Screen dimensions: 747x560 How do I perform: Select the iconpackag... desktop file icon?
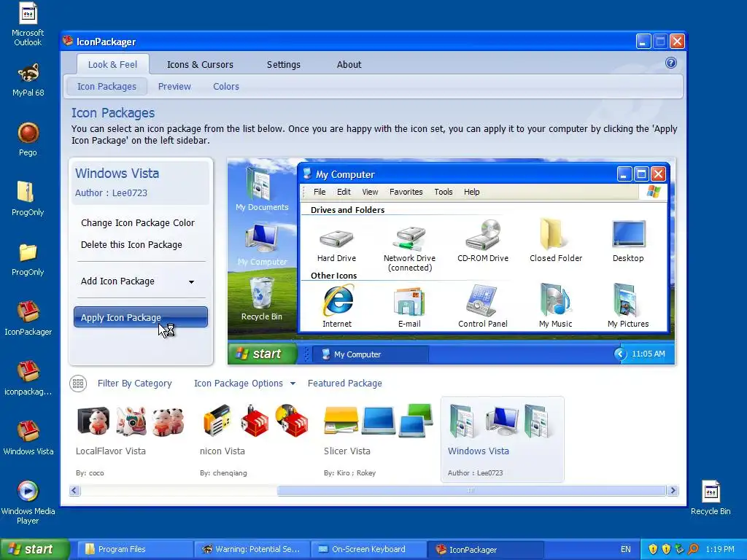click(28, 378)
